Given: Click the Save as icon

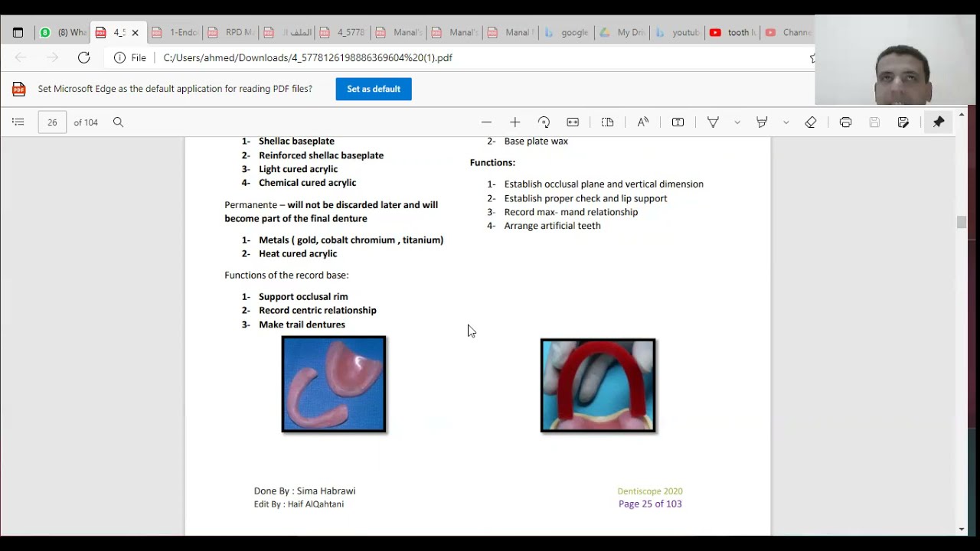Looking at the screenshot, I should [903, 122].
